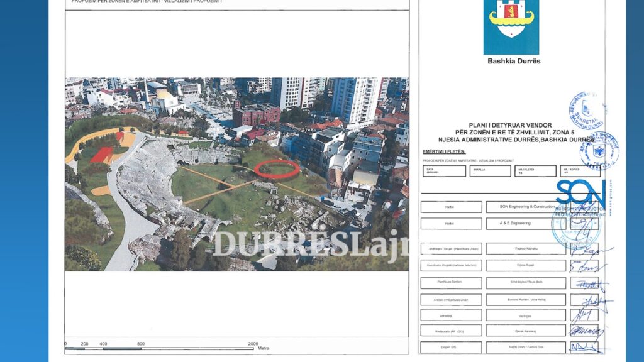The image size is (644, 362).
Task: Select the NR. I FLETËS field box
Action: click(535, 171)
